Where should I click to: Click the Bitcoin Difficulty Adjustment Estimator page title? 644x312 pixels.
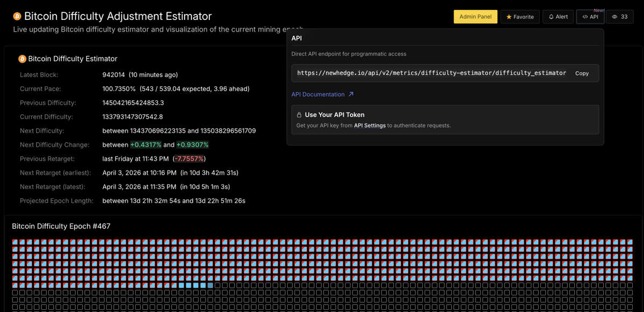click(x=118, y=17)
